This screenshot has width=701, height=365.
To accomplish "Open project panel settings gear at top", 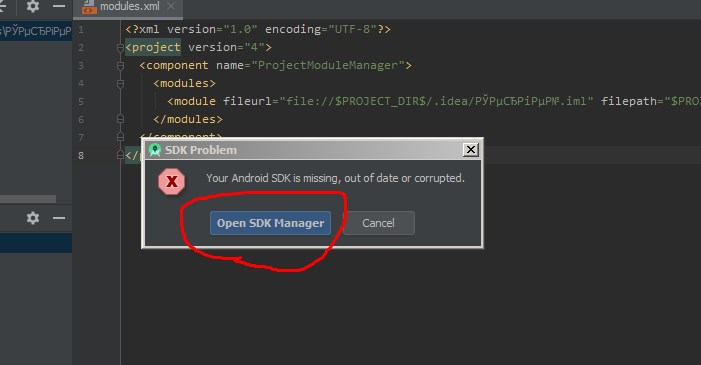I will click(33, 6).
